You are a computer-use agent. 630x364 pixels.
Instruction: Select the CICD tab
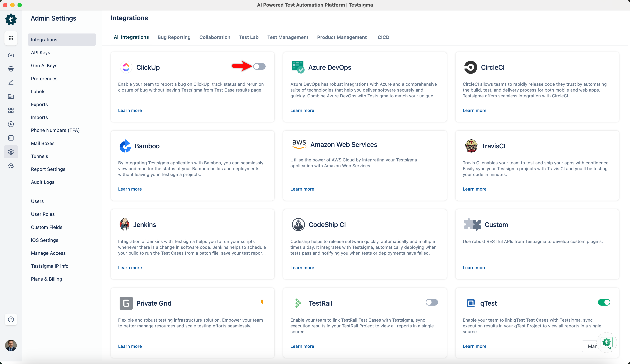point(383,37)
